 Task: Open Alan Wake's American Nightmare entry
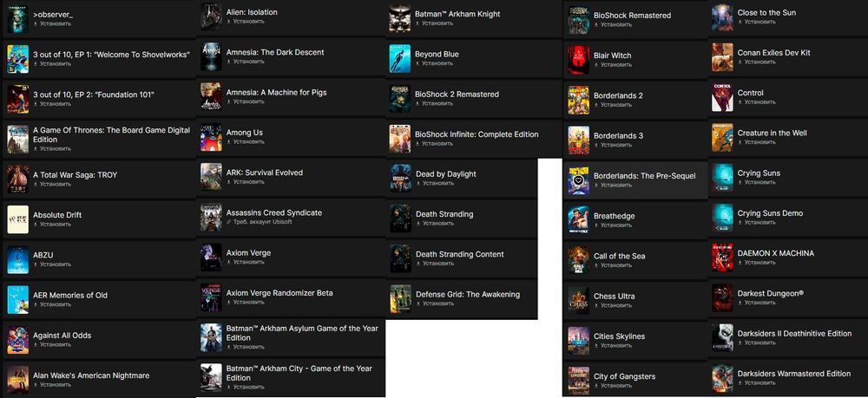pyautogui.click(x=98, y=379)
